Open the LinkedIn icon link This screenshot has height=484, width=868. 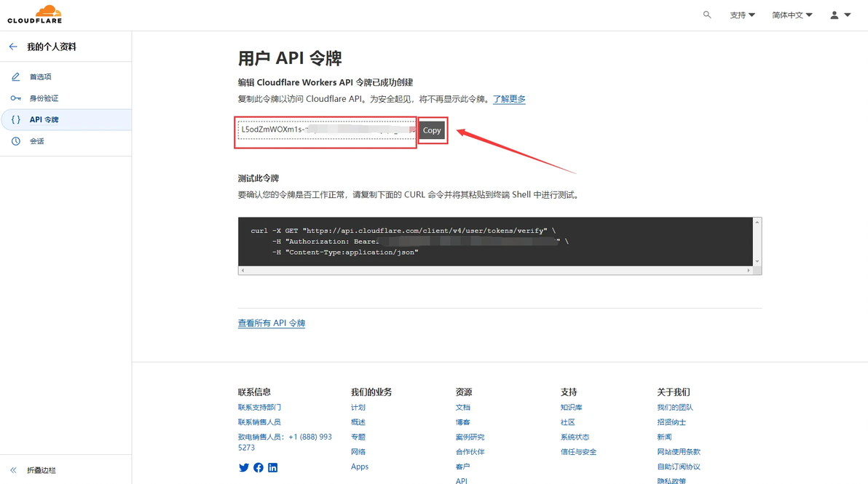coord(273,467)
